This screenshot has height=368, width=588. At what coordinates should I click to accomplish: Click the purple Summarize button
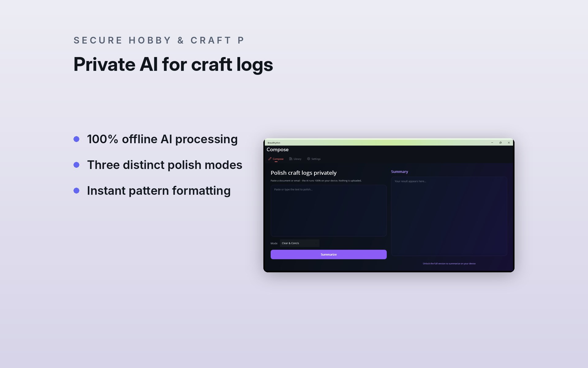click(x=328, y=255)
